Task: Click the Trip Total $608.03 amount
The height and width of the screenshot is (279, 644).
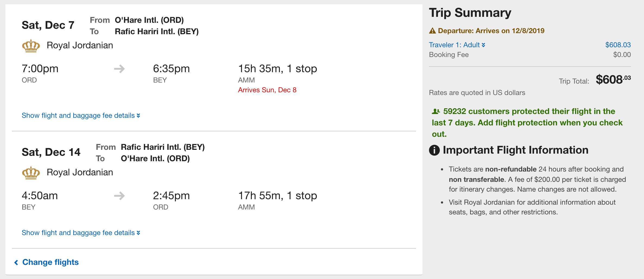Action: coord(613,80)
